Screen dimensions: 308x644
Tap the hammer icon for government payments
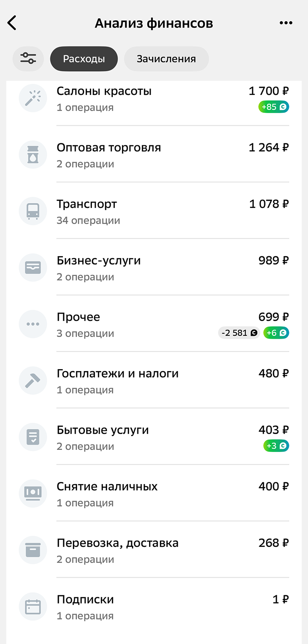[33, 381]
